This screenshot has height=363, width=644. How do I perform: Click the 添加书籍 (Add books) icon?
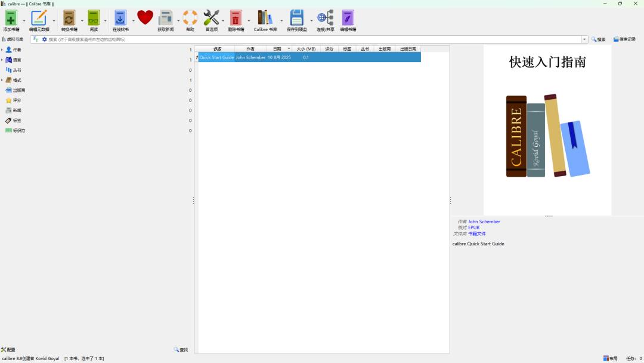pos(11,19)
